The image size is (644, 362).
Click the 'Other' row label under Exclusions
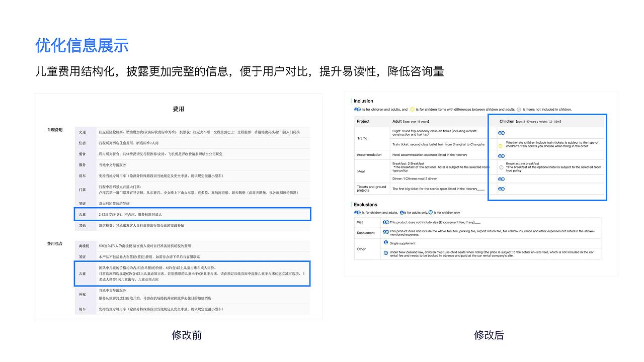[362, 249]
